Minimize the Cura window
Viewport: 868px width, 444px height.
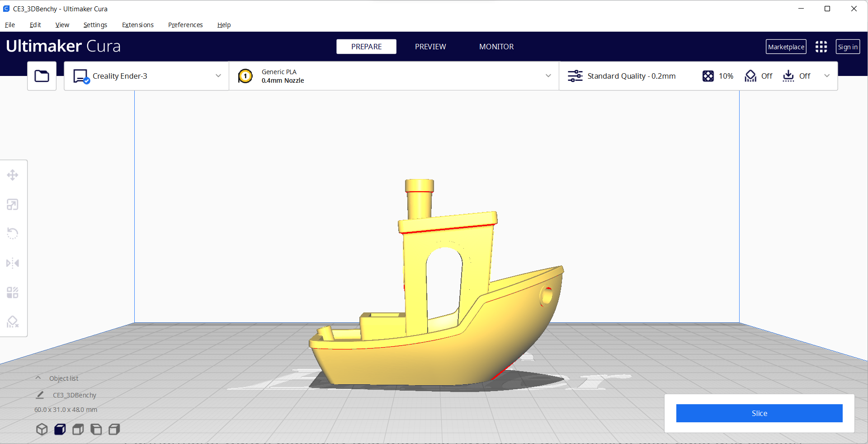[801, 9]
